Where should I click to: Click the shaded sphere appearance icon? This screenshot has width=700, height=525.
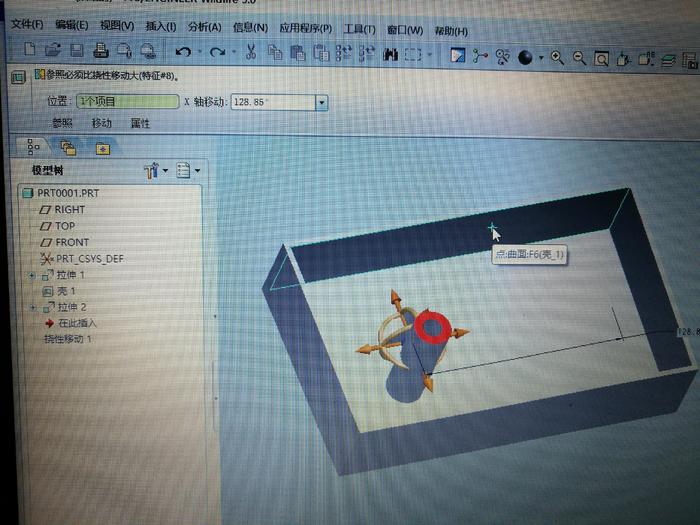coord(525,58)
